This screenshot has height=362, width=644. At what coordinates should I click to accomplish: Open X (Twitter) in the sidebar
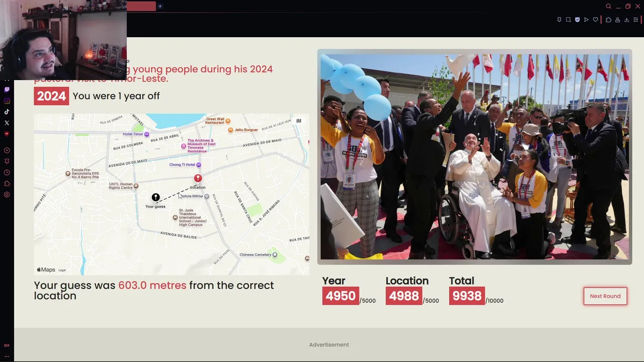7,123
